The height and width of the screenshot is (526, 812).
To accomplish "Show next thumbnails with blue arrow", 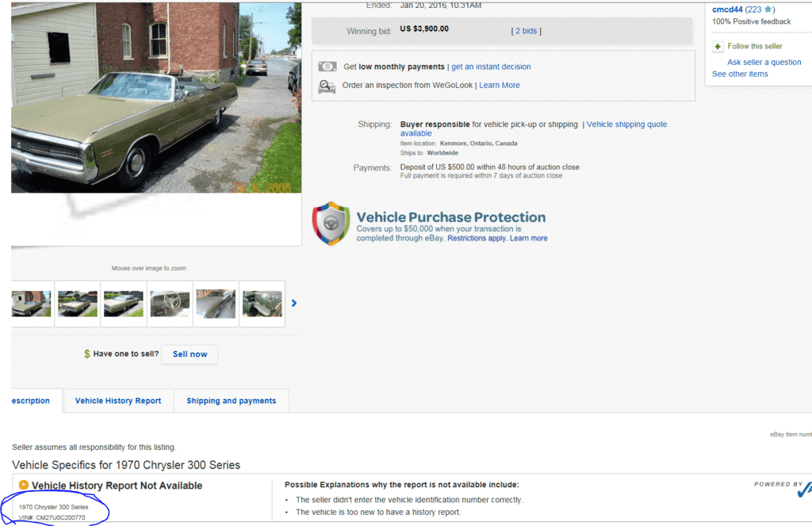I will (x=294, y=303).
